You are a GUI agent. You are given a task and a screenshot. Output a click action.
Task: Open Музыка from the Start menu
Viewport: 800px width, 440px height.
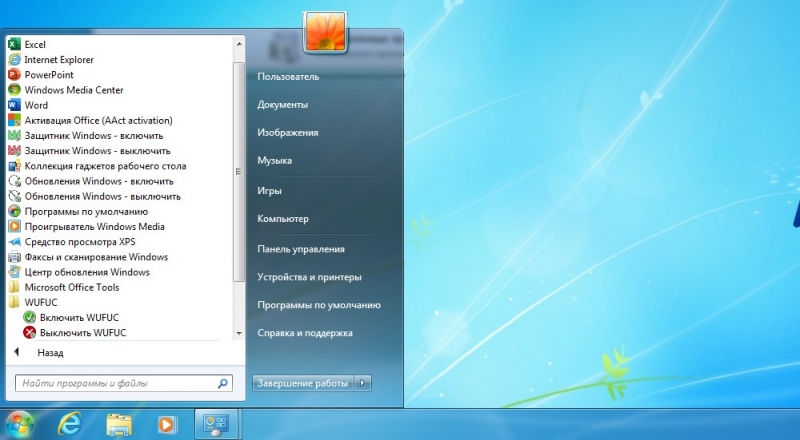coord(274,160)
